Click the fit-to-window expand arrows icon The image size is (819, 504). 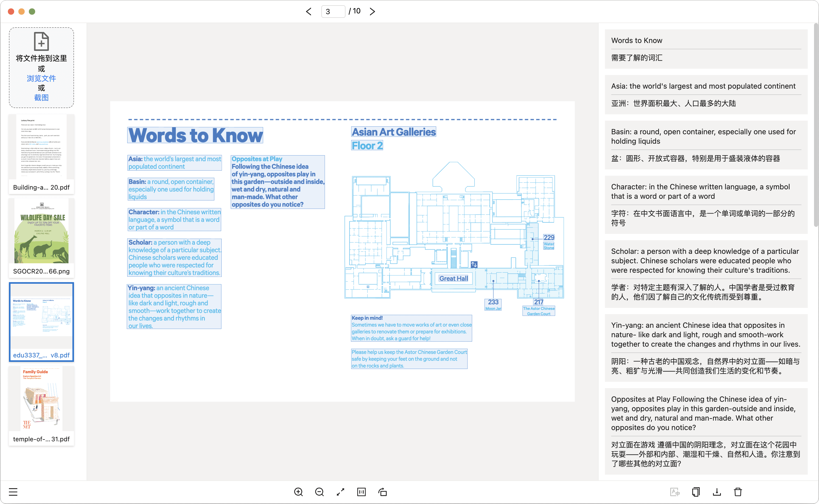click(341, 492)
